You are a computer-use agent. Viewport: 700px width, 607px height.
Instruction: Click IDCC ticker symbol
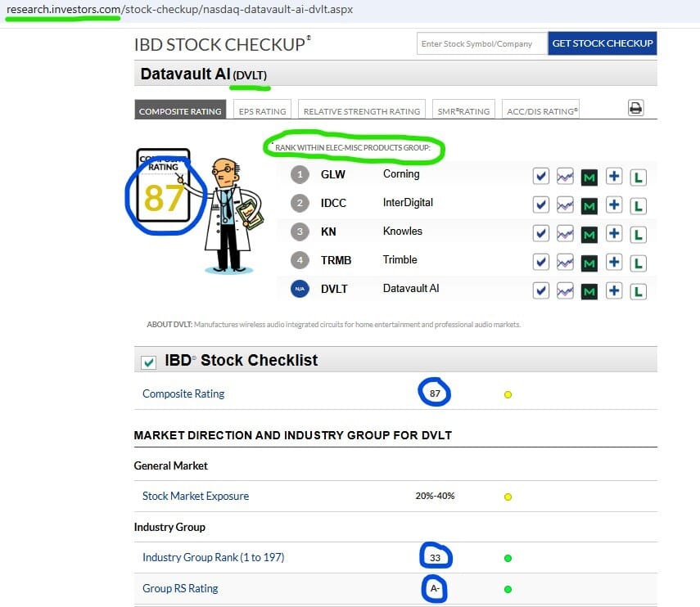[x=333, y=203]
